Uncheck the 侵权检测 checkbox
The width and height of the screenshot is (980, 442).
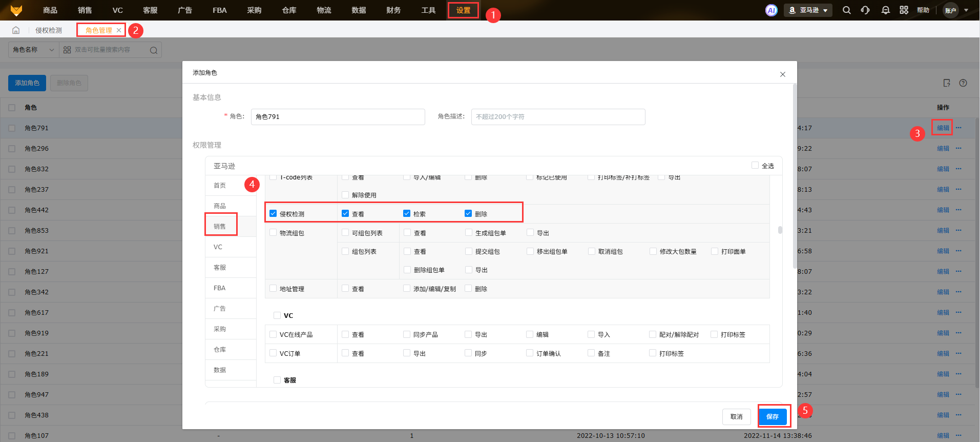click(x=273, y=214)
